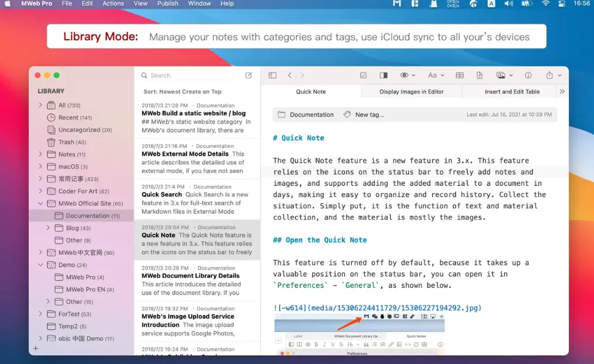The height and width of the screenshot is (364, 594).
Task: Click the document export icon
Action: click(479, 76)
